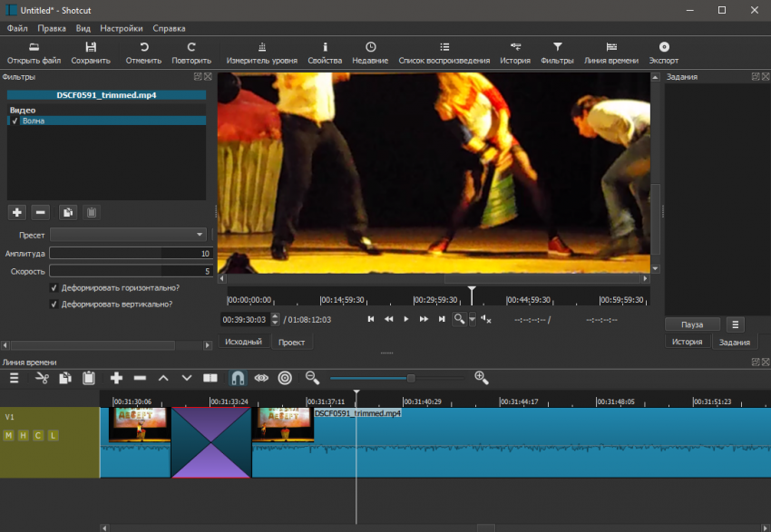Open Справка menu
The width and height of the screenshot is (771, 532).
[169, 28]
